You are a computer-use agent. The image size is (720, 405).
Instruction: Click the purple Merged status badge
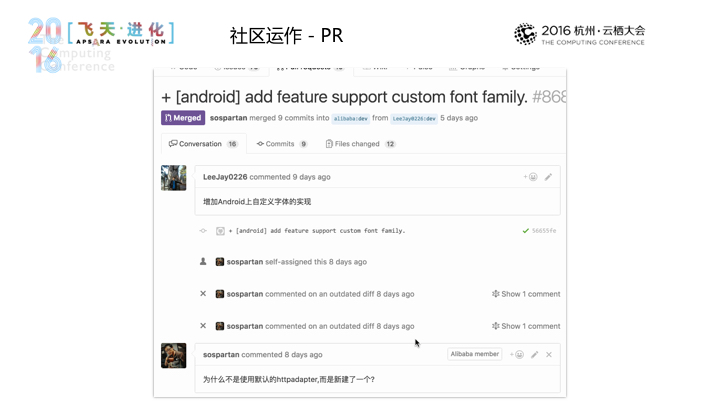[183, 118]
